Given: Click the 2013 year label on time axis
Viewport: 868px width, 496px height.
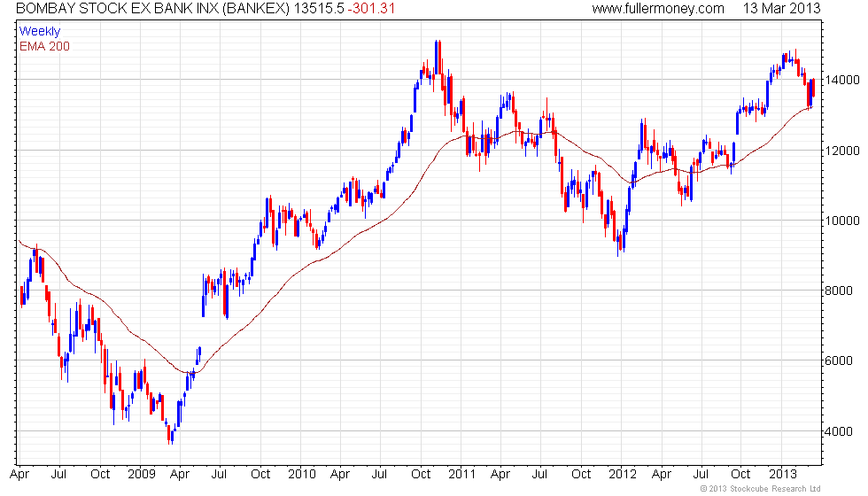Looking at the screenshot, I should (x=783, y=474).
